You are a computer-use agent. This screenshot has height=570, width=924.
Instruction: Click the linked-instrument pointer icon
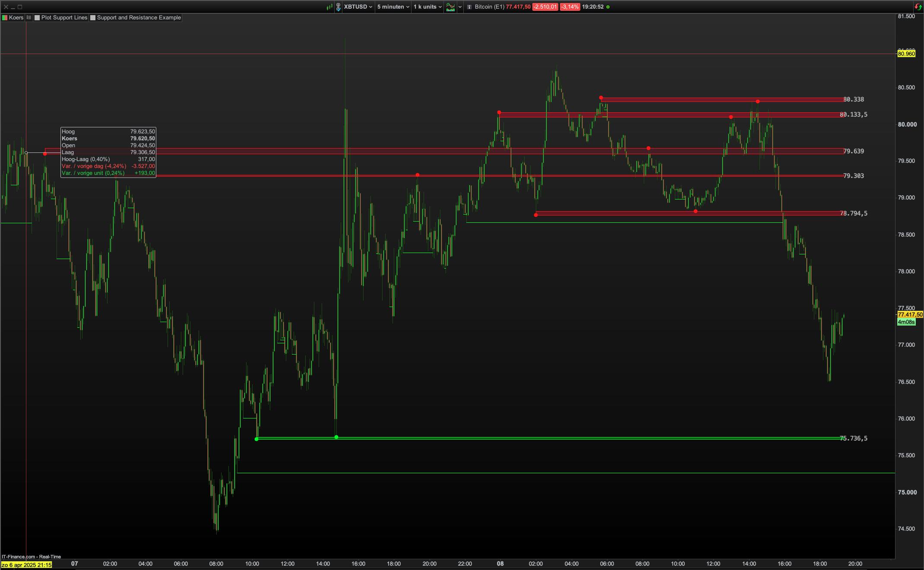pos(339,6)
